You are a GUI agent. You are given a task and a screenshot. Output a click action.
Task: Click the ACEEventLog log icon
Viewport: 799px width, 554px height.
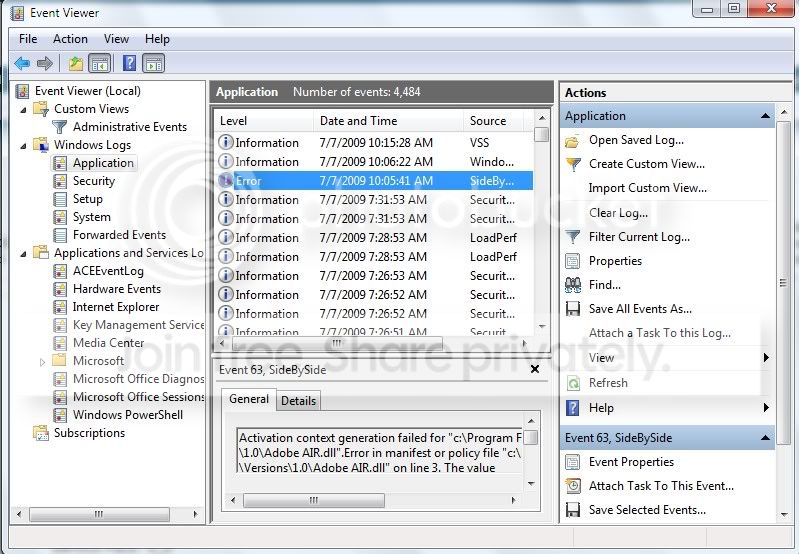[60, 271]
